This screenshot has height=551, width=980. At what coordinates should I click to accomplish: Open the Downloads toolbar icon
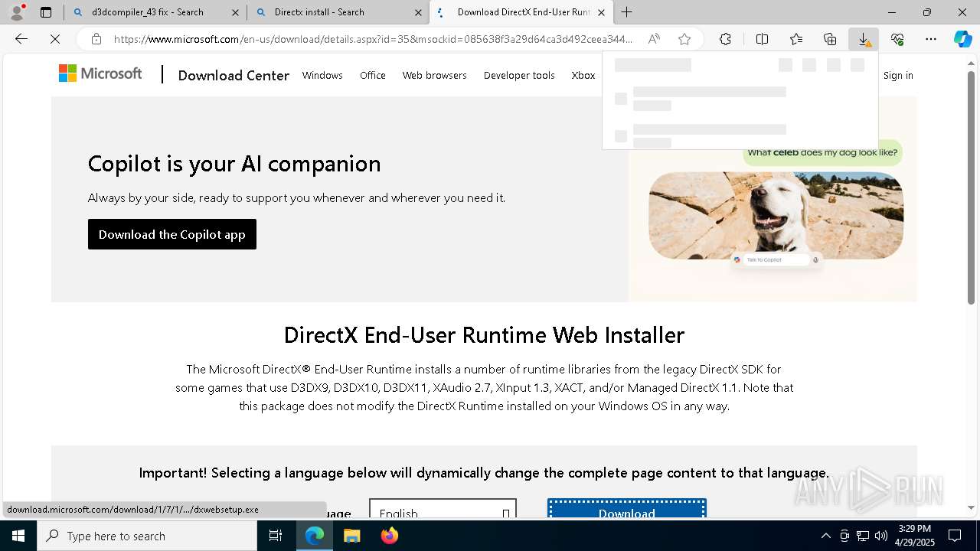pyautogui.click(x=864, y=39)
